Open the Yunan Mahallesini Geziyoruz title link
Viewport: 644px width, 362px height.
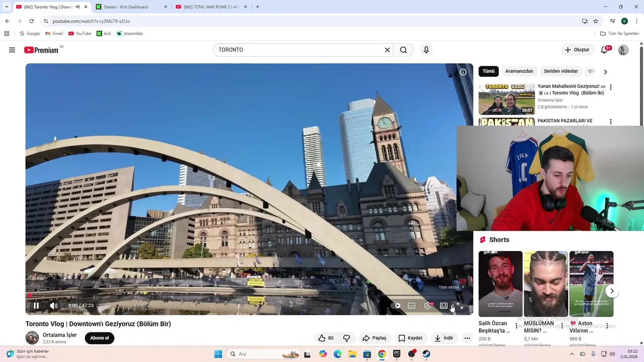click(x=571, y=89)
